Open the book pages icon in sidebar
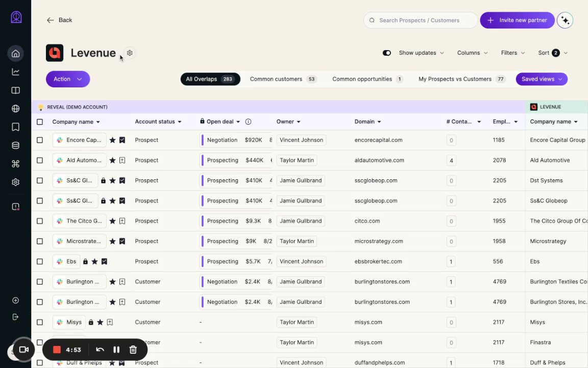 coord(15,90)
